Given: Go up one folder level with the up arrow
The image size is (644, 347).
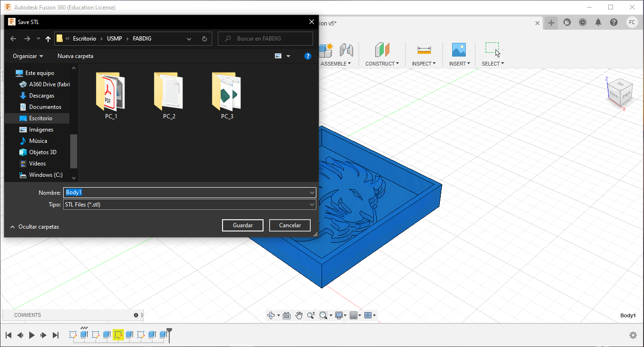Looking at the screenshot, I should tap(48, 39).
